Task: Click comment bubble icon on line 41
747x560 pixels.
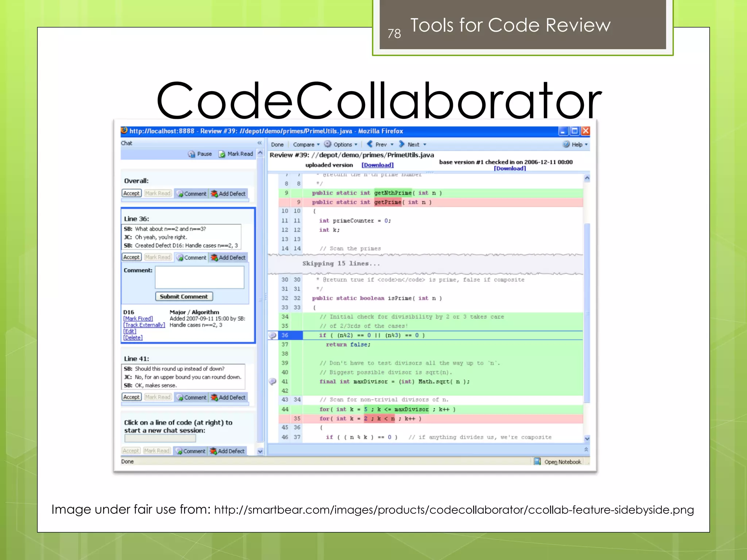Action: coord(272,381)
